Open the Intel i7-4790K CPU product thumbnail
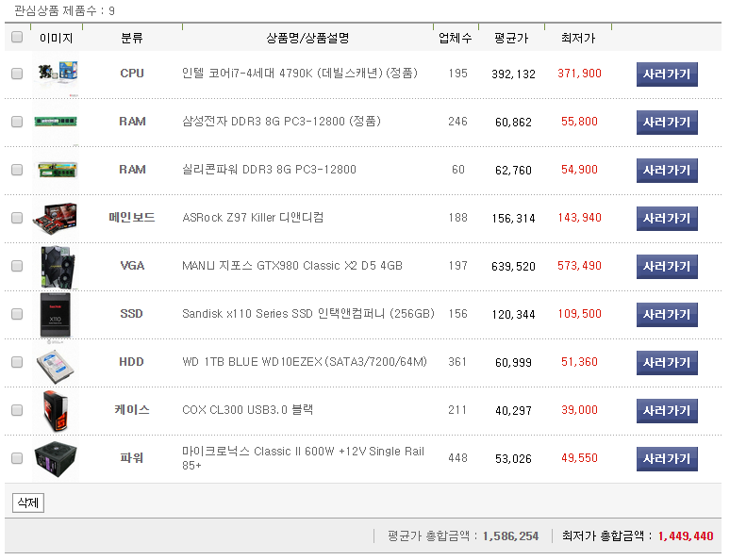 tap(56, 74)
